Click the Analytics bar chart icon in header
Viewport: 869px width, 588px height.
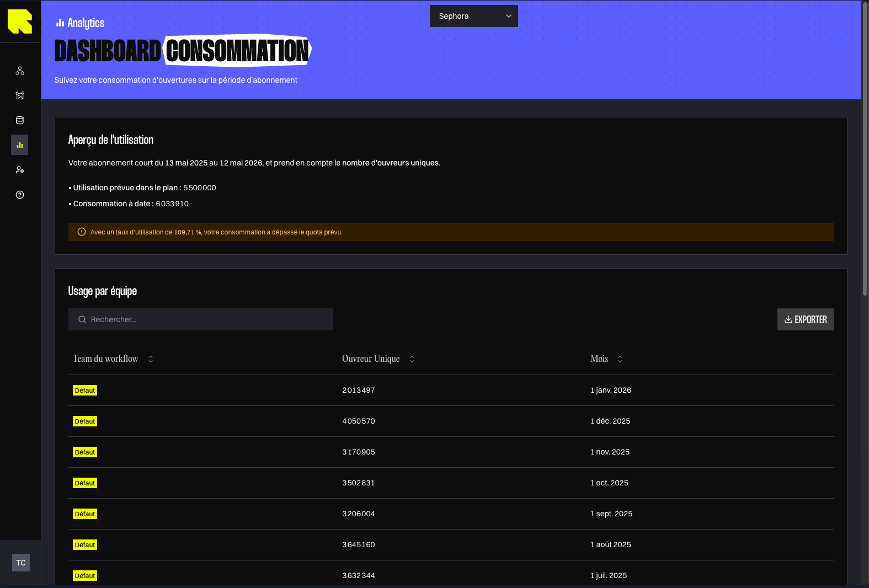coord(60,23)
